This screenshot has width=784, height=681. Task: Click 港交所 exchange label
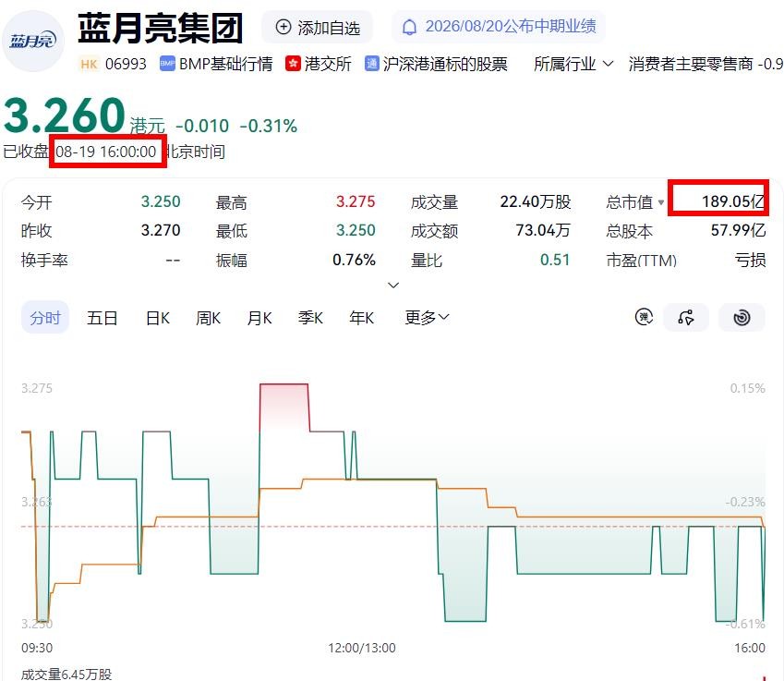coord(328,64)
